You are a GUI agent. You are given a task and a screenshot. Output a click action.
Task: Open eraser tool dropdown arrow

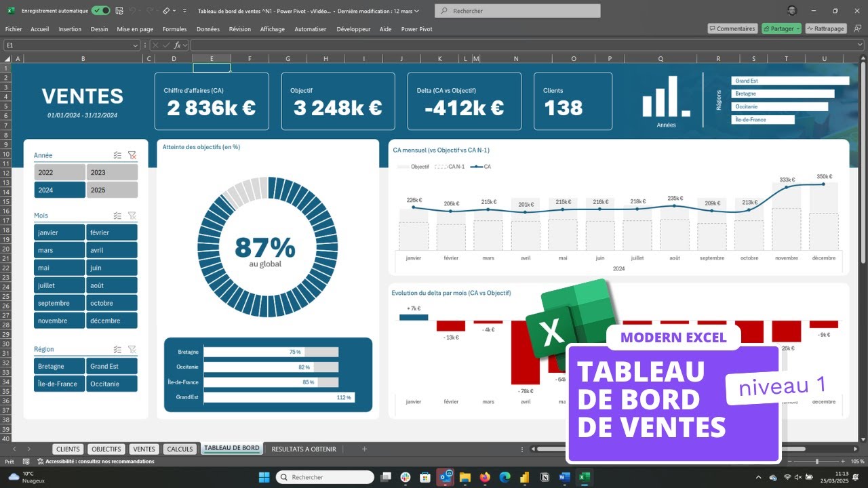coord(174,11)
